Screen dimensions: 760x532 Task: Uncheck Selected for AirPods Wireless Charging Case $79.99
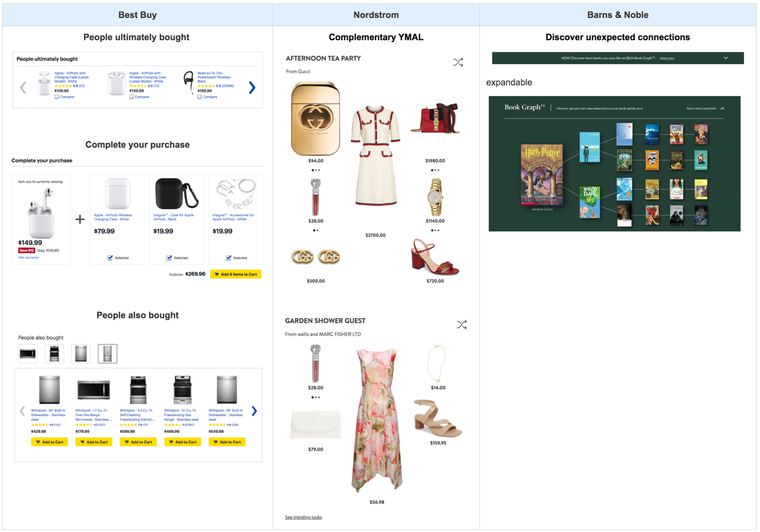[110, 258]
